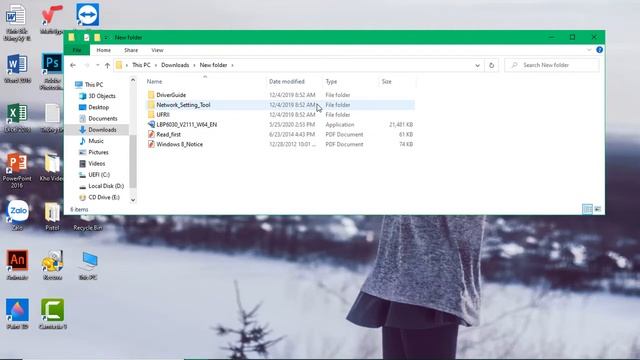Click the forward navigation arrow
Viewport: 640px width, 360px height.
tap(87, 65)
